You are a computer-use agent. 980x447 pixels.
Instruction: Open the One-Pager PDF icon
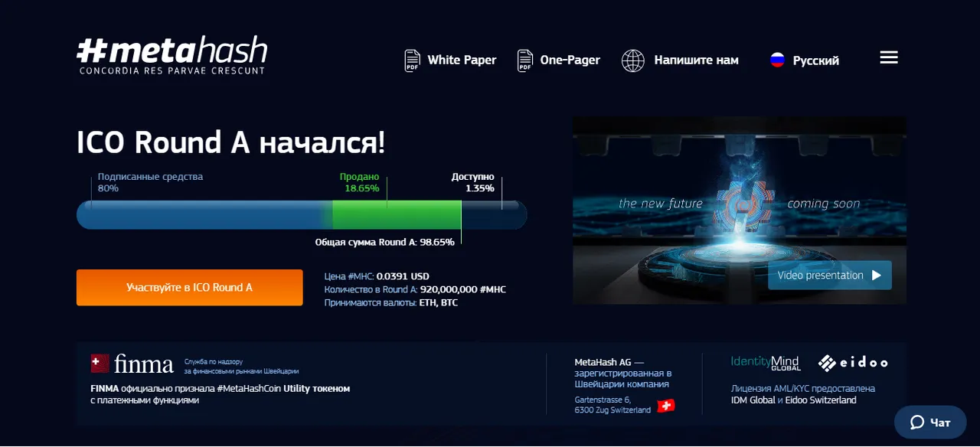pos(524,60)
